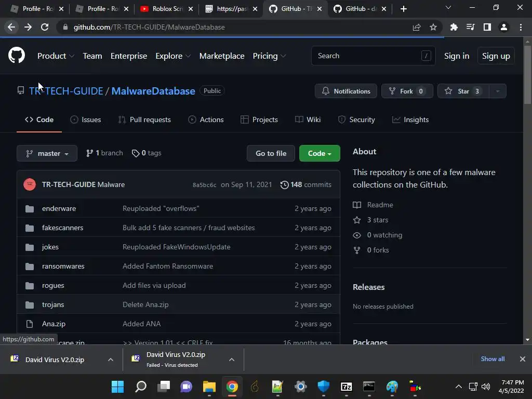
Task: Open the command prompt taskbar icon
Action: (369, 387)
